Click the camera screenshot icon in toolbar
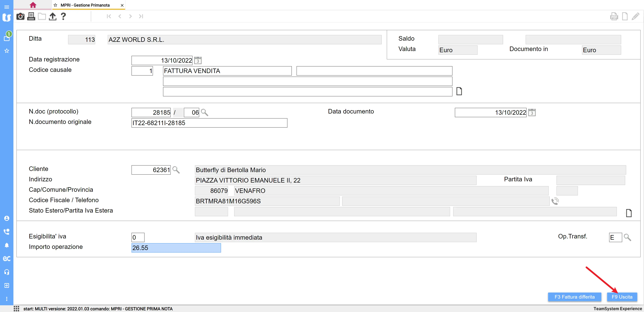The image size is (644, 312). 20,16
